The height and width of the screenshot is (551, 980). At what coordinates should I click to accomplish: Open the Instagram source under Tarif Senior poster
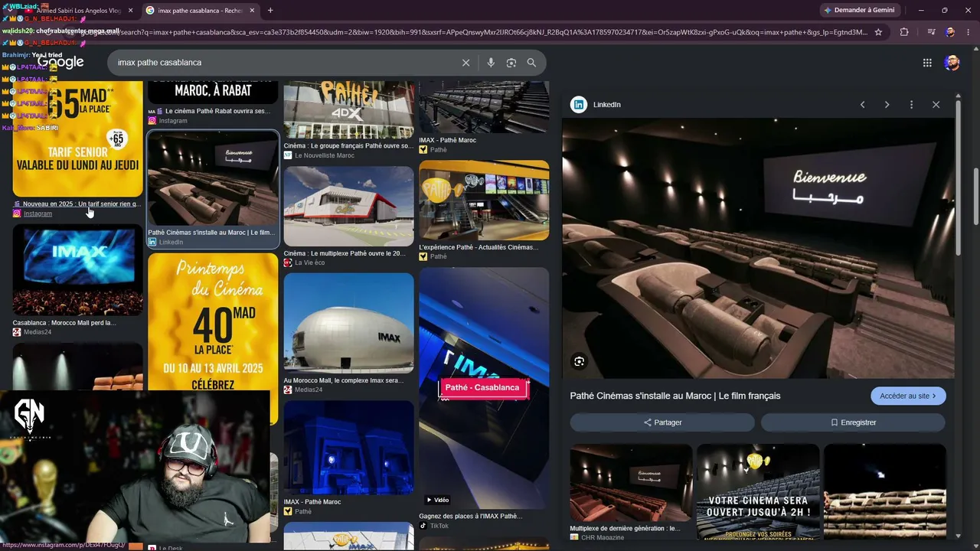38,214
